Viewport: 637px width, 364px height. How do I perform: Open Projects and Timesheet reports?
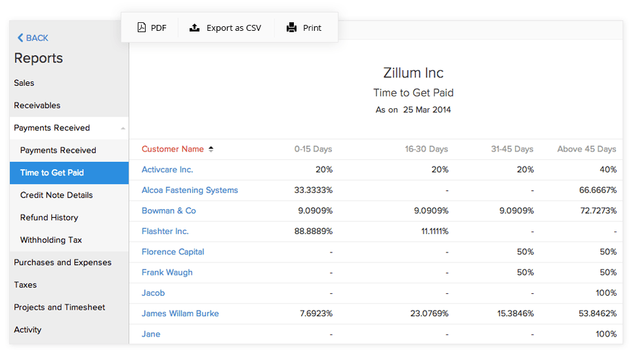tap(60, 307)
